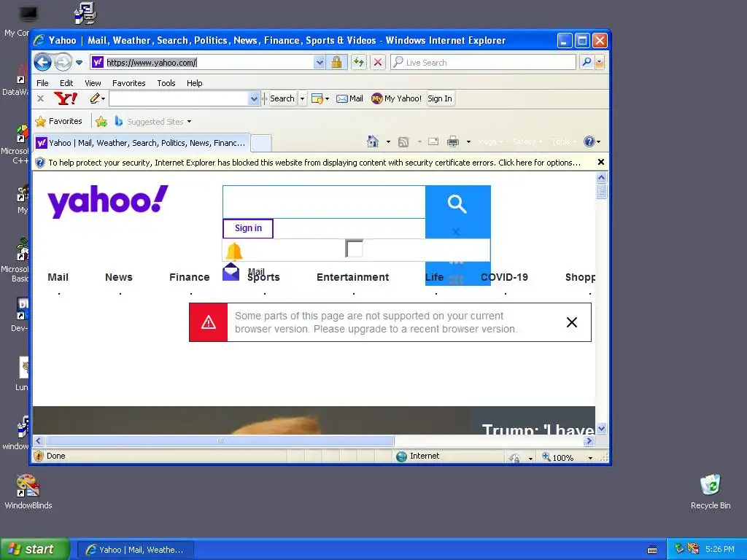Click the vertical scrollbar down arrow
Image resolution: width=747 pixels, height=560 pixels.
click(601, 429)
